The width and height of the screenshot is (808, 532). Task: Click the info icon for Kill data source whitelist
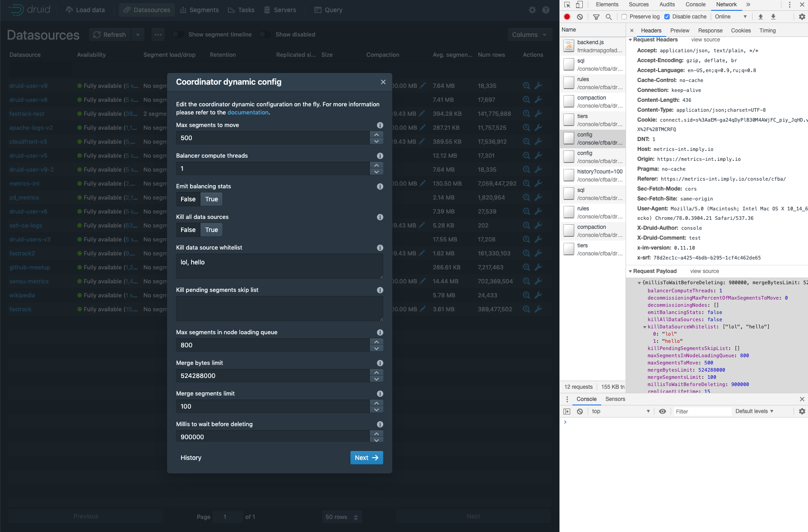pos(380,248)
